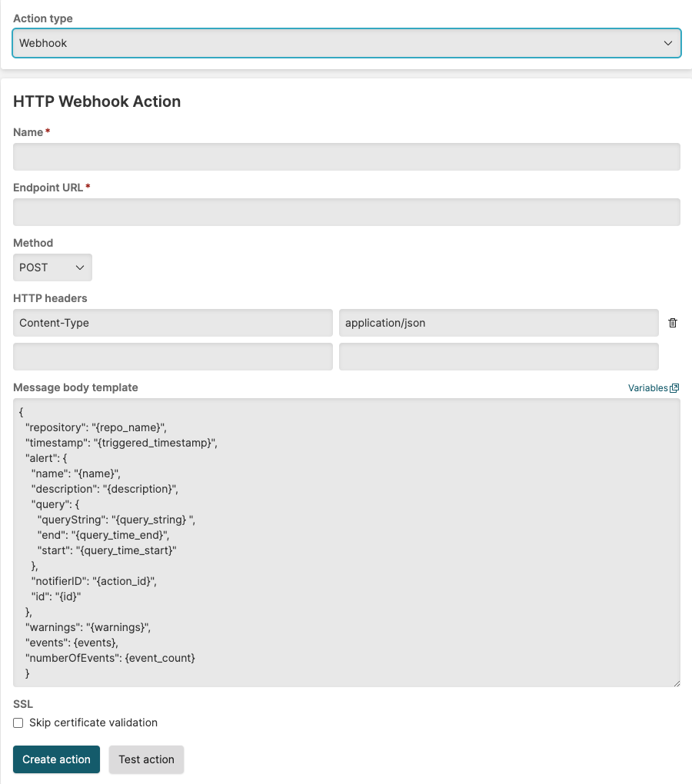The image size is (692, 784).
Task: Enable Skip certificate validation
Action: tap(18, 723)
